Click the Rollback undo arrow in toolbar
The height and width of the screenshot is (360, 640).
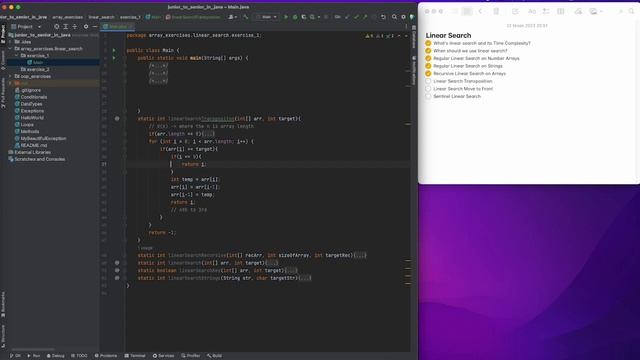point(383,17)
